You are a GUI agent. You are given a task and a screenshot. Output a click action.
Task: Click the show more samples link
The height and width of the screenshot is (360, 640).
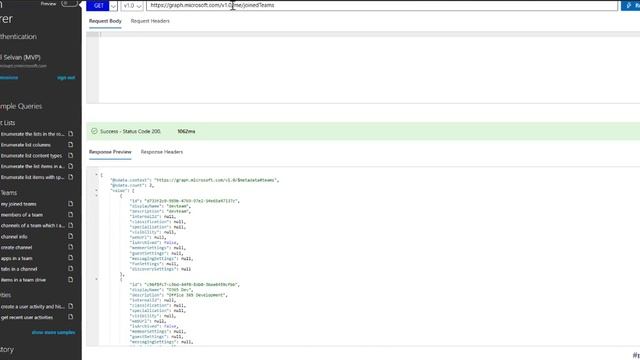pyautogui.click(x=53, y=332)
